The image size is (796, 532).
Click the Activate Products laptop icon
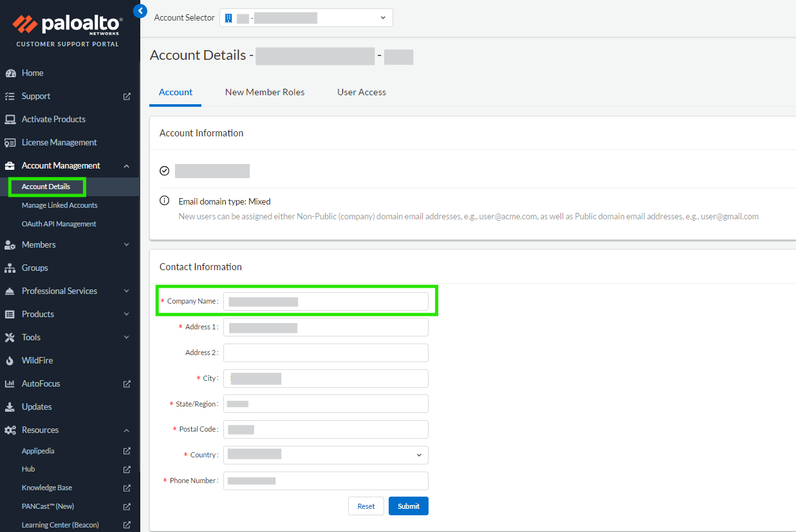click(x=10, y=120)
